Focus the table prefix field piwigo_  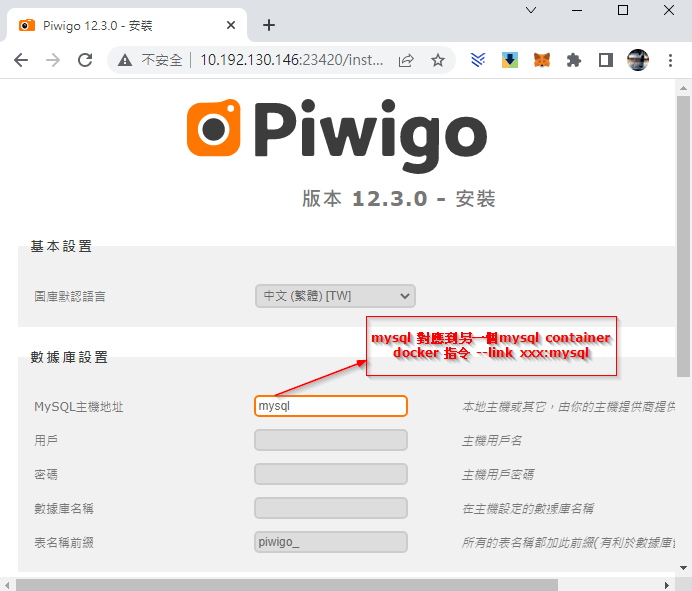coord(331,542)
